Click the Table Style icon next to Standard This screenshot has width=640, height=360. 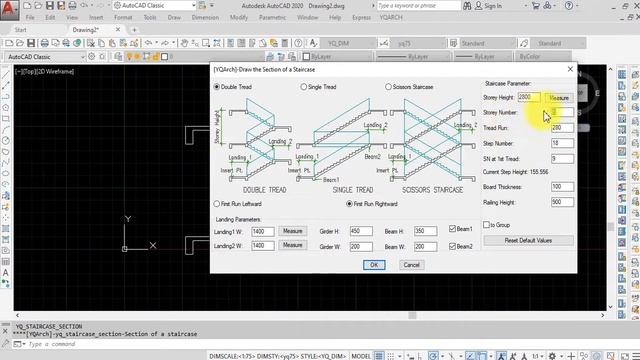pos(453,43)
